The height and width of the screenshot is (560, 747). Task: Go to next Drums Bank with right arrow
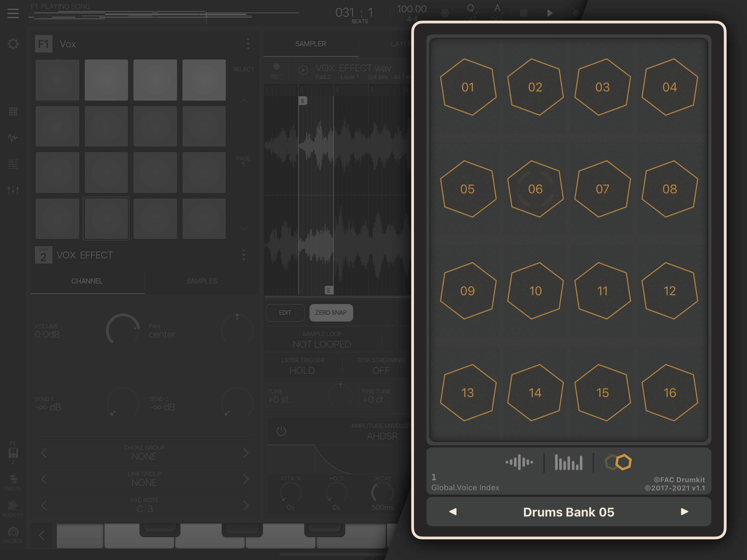click(684, 512)
